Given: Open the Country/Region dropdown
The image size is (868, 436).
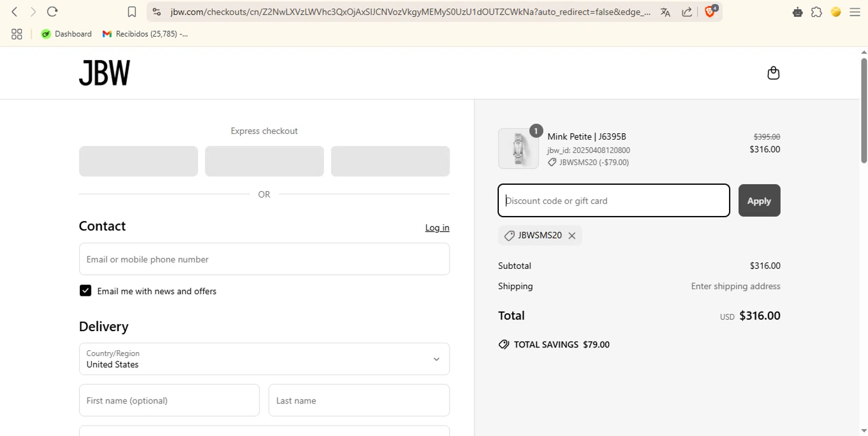Looking at the screenshot, I should click(264, 359).
